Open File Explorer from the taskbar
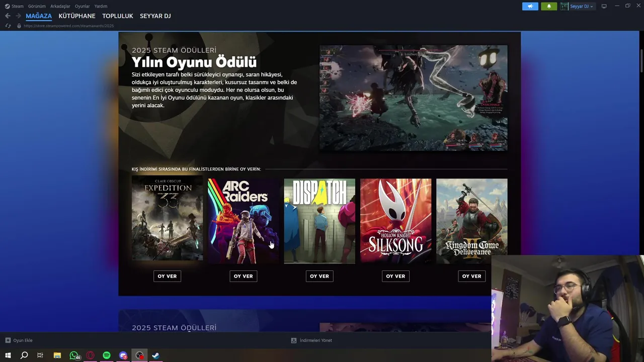 [x=57, y=355]
